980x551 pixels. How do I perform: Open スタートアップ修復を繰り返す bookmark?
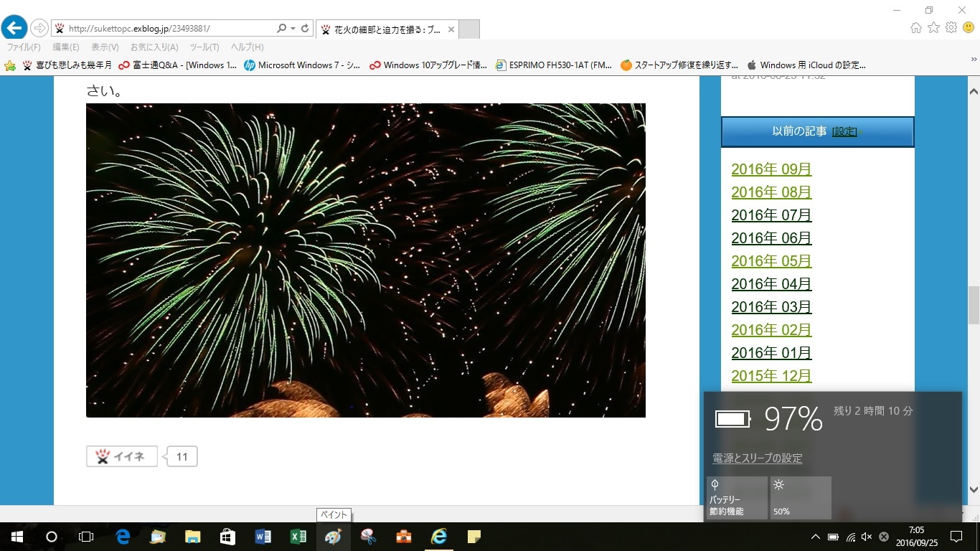tap(679, 65)
